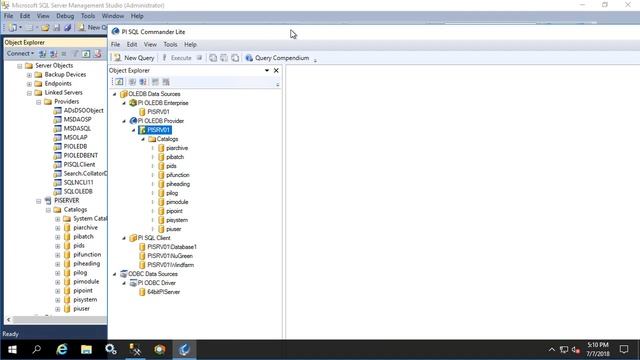Open PI SQL Commander Edit menu
This screenshot has height=360, width=640.
(x=132, y=44)
